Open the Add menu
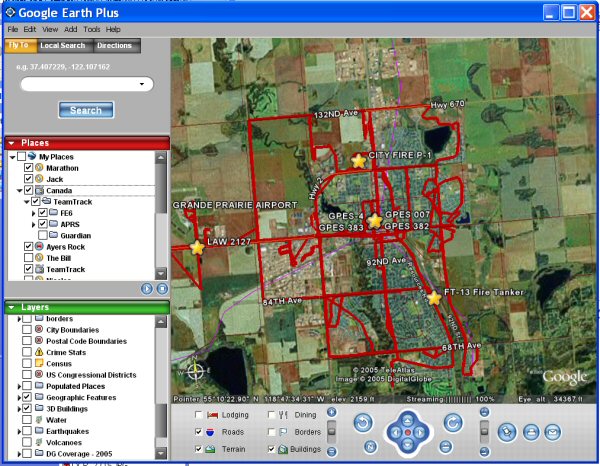 tap(70, 29)
